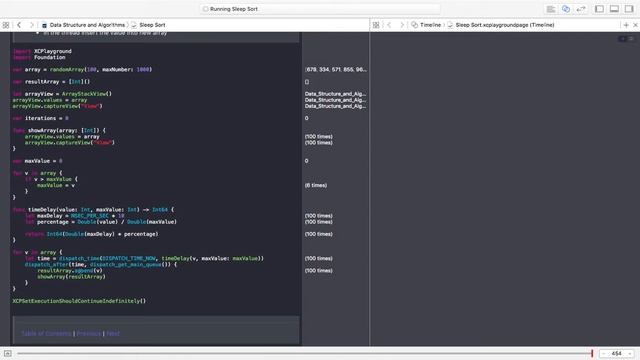Image resolution: width=640 pixels, height=360 pixels.
Task: Switch to version editor with arrows icon
Action: (581, 9)
